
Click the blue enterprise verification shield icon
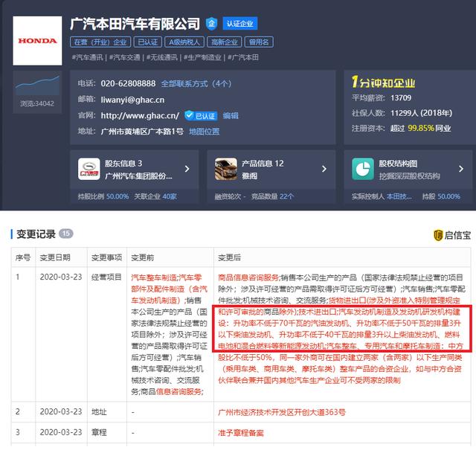[211, 23]
